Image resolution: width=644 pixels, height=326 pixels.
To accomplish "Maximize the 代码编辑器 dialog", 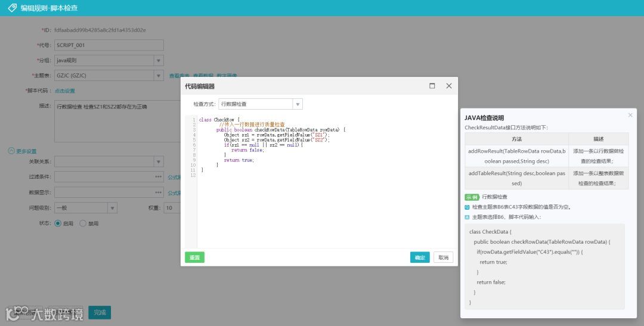I will click(x=432, y=86).
